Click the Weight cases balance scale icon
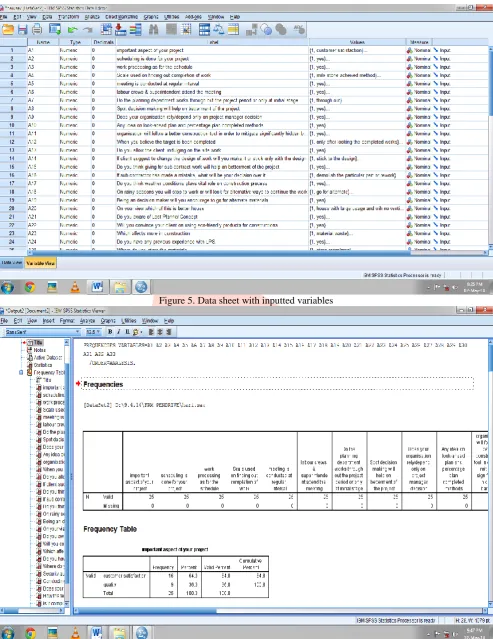493x639 pixels. pyautogui.click(x=219, y=29)
